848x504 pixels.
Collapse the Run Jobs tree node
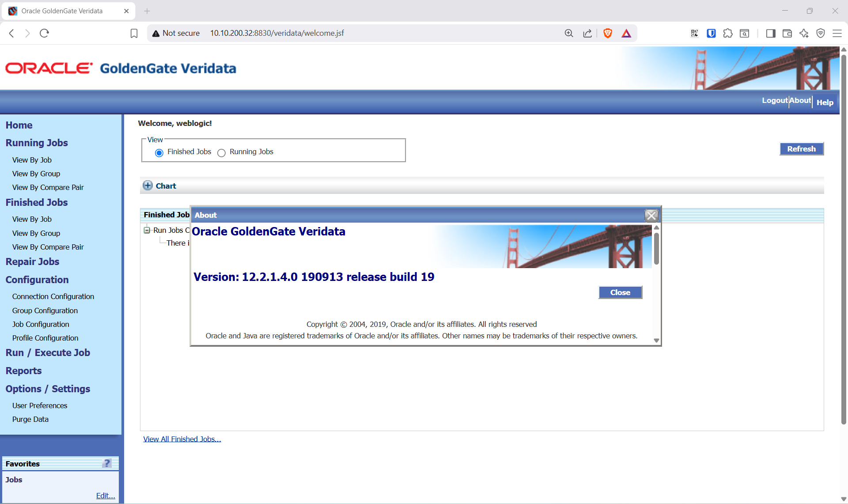(147, 230)
